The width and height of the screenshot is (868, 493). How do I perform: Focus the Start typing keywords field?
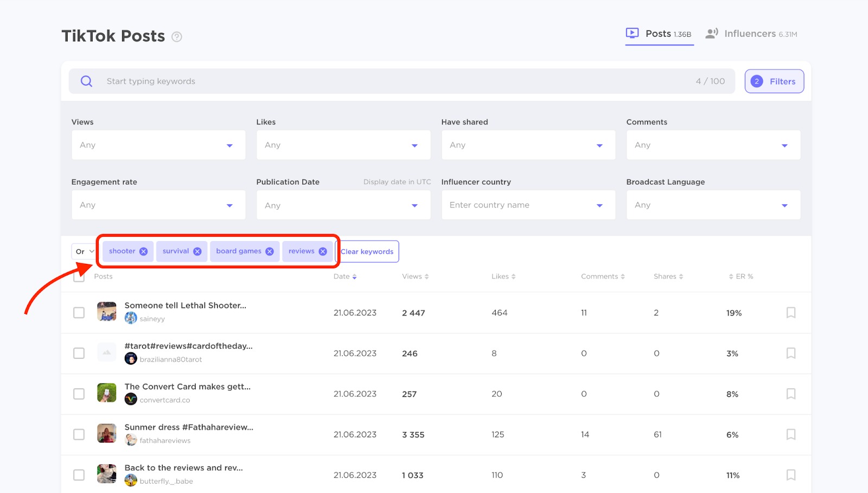click(x=401, y=81)
